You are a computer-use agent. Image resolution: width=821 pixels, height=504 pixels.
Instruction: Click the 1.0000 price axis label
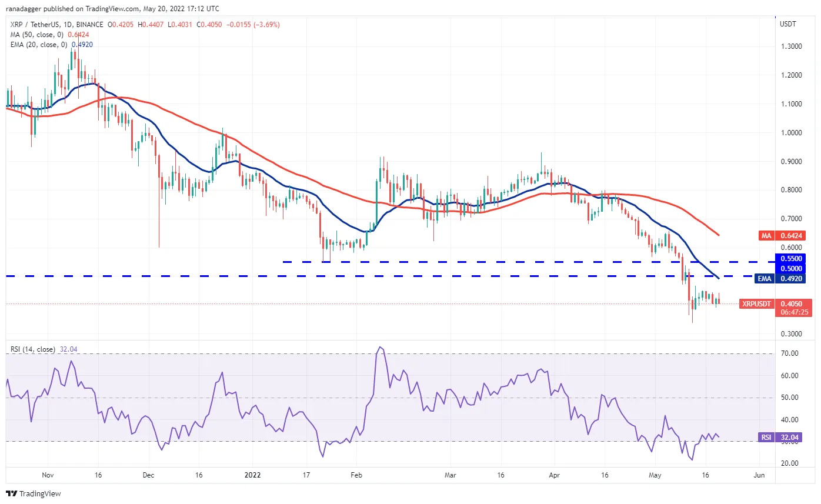pyautogui.click(x=790, y=133)
